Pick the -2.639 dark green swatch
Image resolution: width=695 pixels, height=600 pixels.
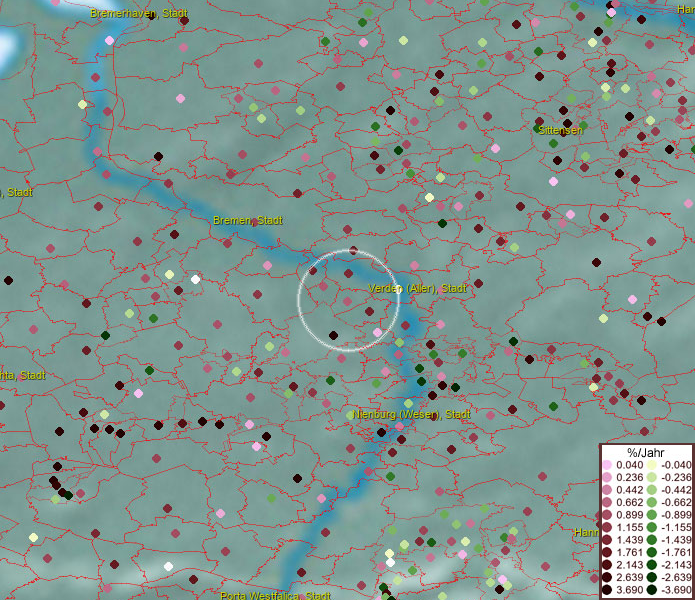(x=652, y=577)
